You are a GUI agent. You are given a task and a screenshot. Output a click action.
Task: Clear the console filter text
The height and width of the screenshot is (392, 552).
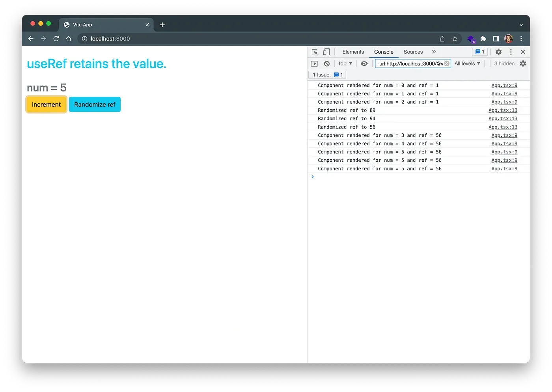[447, 63]
